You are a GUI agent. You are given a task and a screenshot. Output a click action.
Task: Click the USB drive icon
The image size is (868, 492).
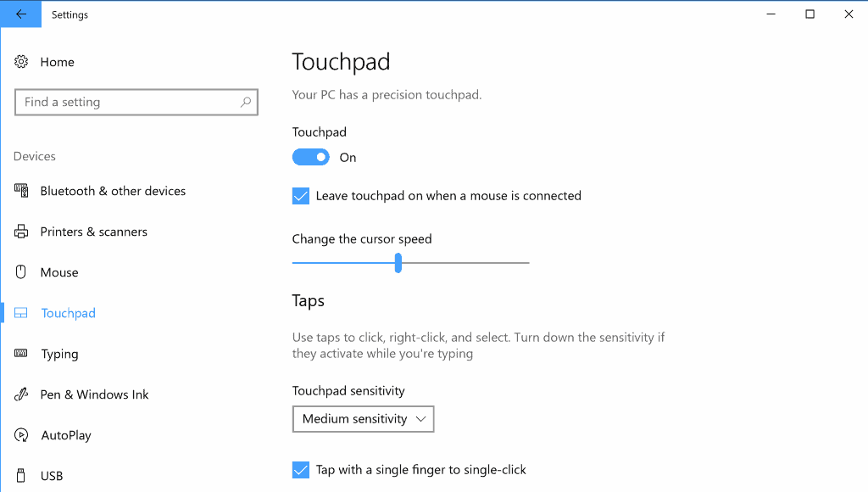(21, 475)
